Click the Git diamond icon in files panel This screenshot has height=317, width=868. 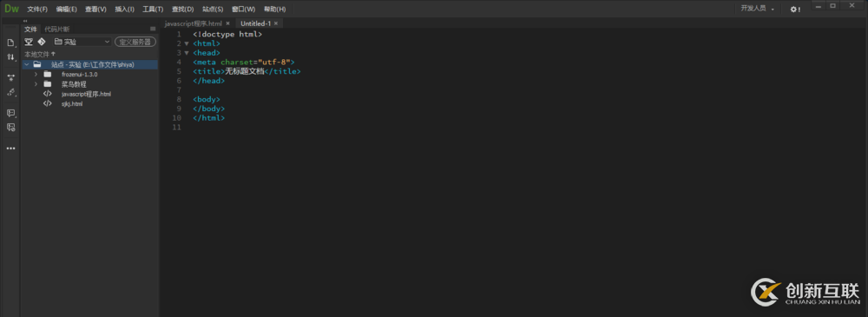(x=42, y=42)
